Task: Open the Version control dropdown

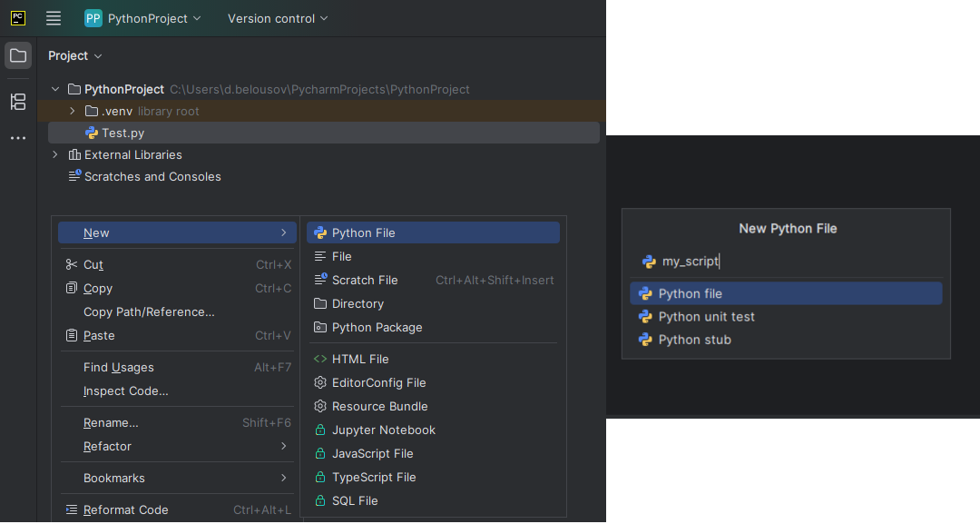Action: (x=278, y=18)
